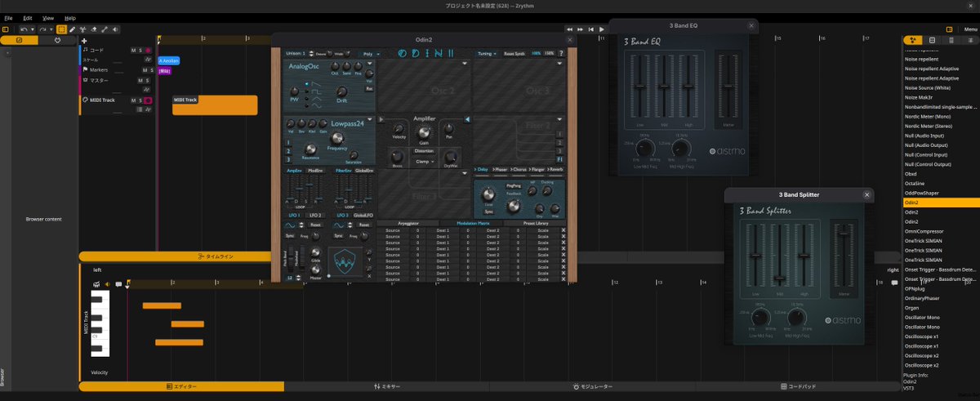This screenshot has width=980, height=401.
Task: Select the ramp tool in toolbar
Action: [x=105, y=29]
